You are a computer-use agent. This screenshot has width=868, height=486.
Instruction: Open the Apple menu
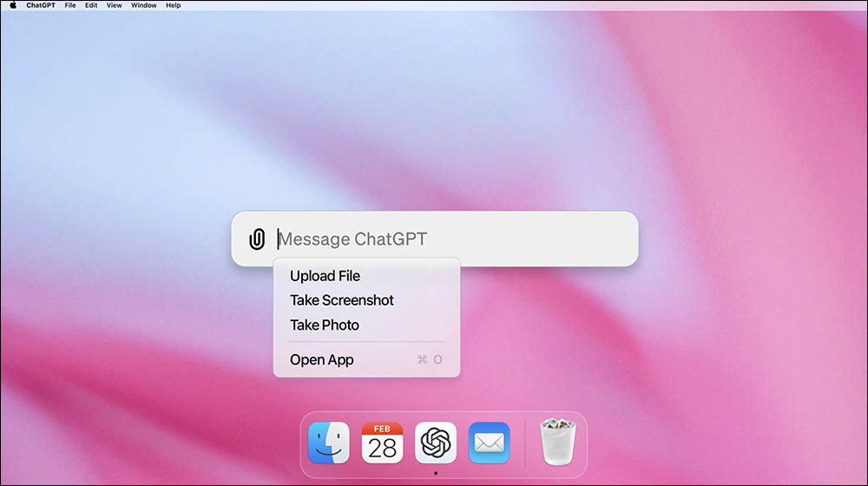pyautogui.click(x=13, y=5)
